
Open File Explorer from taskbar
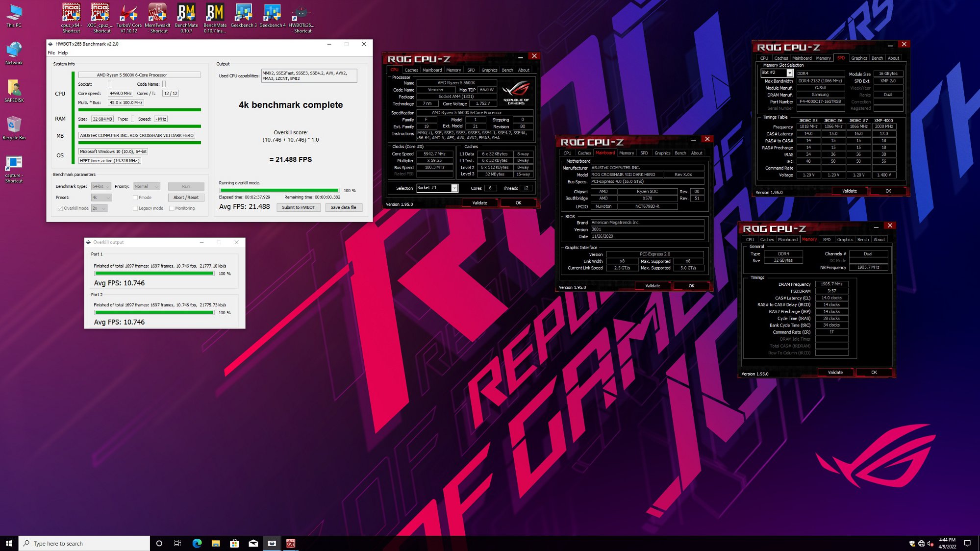pos(216,543)
